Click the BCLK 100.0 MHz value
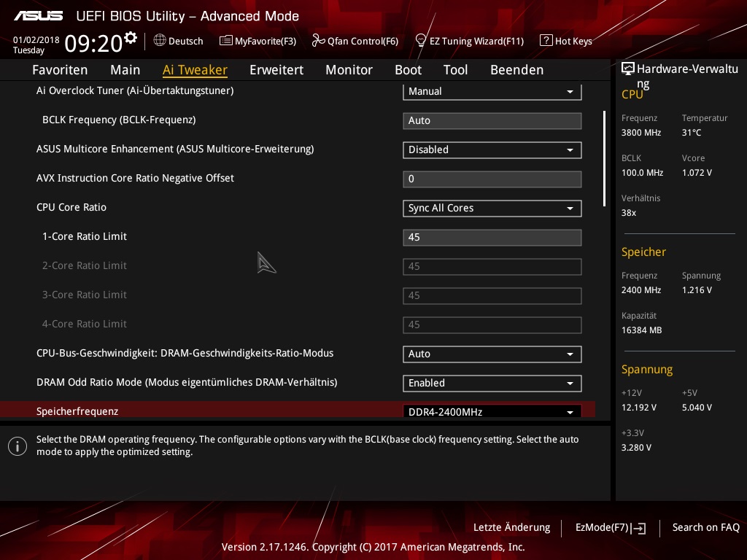This screenshot has width=747, height=560. (x=642, y=173)
